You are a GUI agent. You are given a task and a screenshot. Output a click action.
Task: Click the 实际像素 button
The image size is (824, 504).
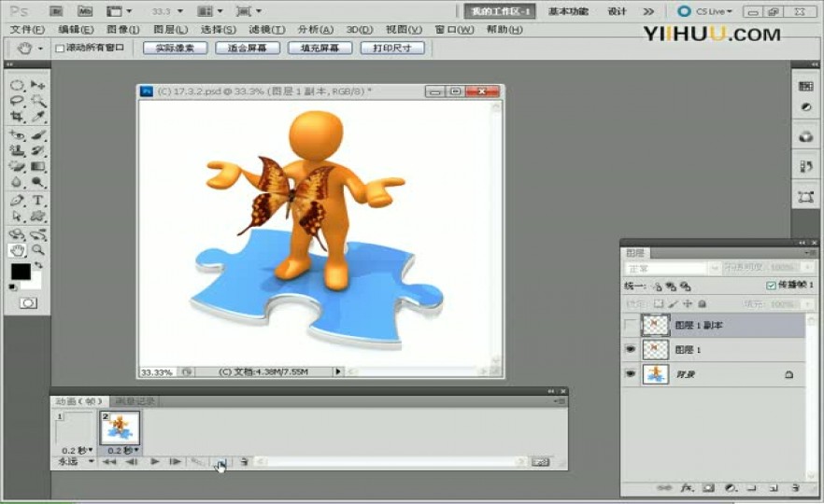175,49
